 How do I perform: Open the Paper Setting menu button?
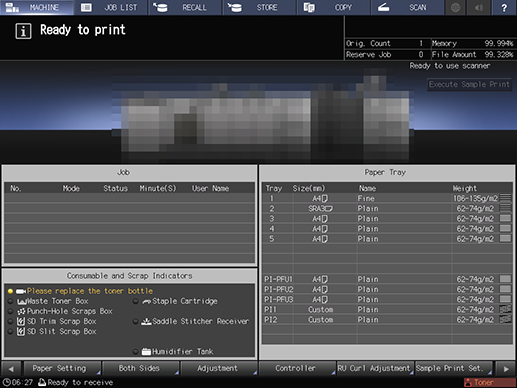62,368
